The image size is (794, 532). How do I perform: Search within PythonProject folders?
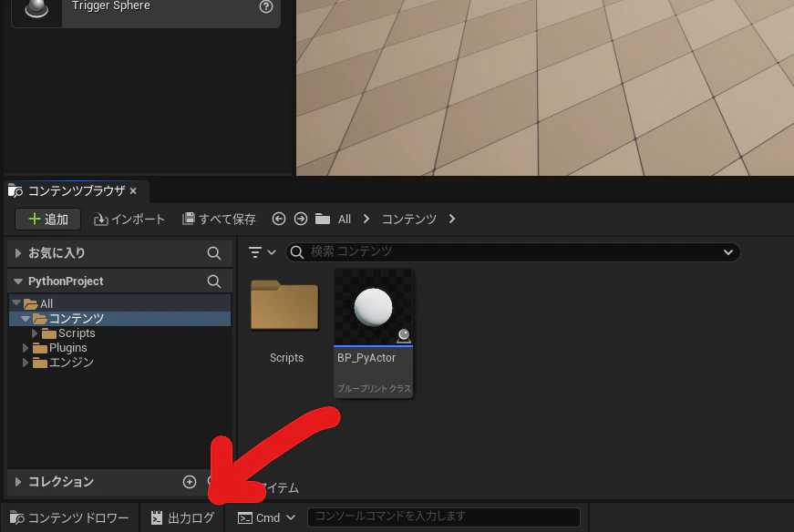click(214, 281)
